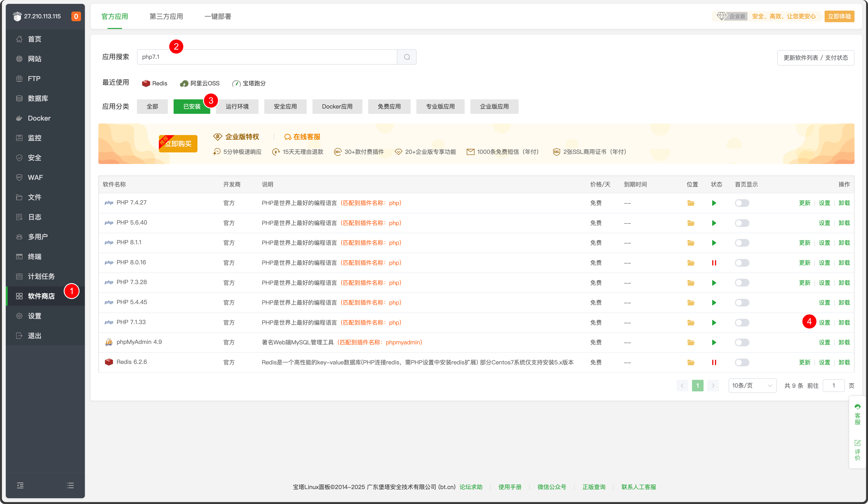Open 客服 customer service floating button
This screenshot has width=868, height=504.
tap(857, 415)
